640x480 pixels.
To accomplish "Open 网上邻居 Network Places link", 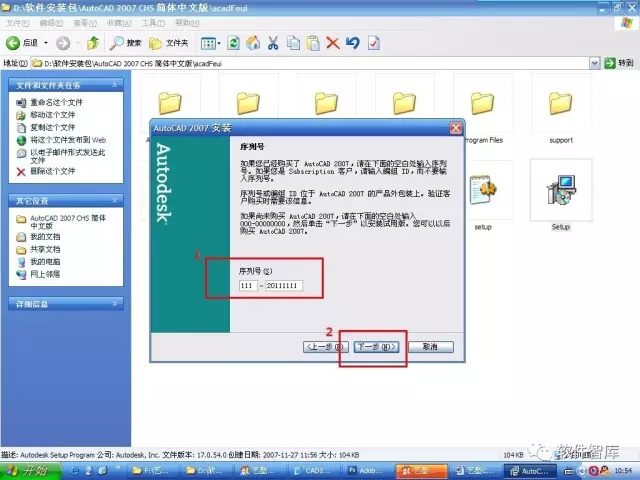I will pyautogui.click(x=45, y=274).
